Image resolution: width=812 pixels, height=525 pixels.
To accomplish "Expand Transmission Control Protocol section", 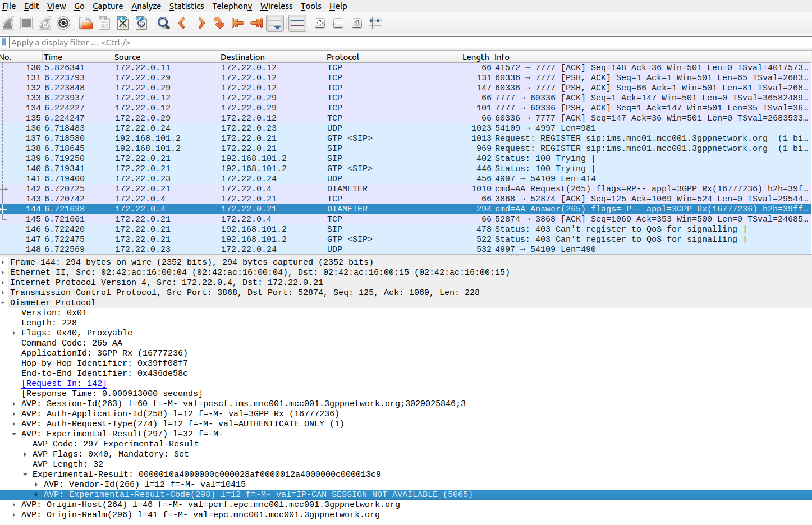I will 3,292.
